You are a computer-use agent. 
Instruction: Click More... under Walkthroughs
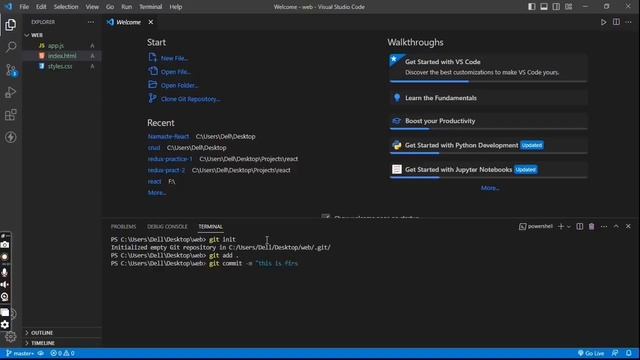click(490, 188)
